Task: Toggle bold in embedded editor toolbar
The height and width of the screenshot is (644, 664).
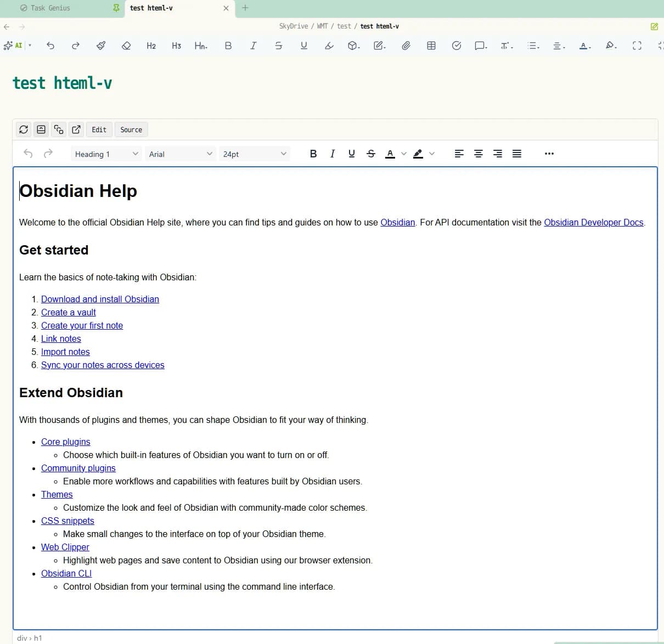Action: point(313,154)
